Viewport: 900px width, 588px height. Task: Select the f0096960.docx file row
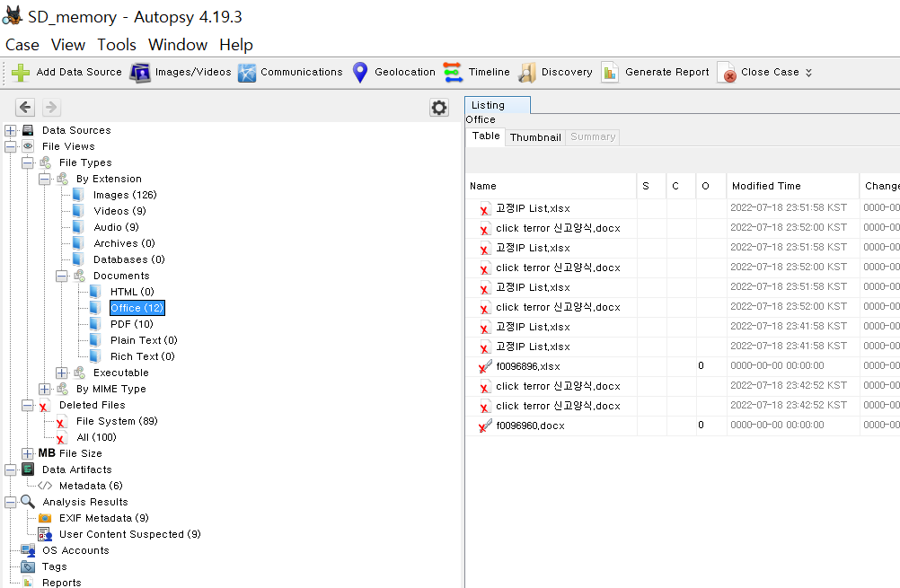(x=683, y=426)
